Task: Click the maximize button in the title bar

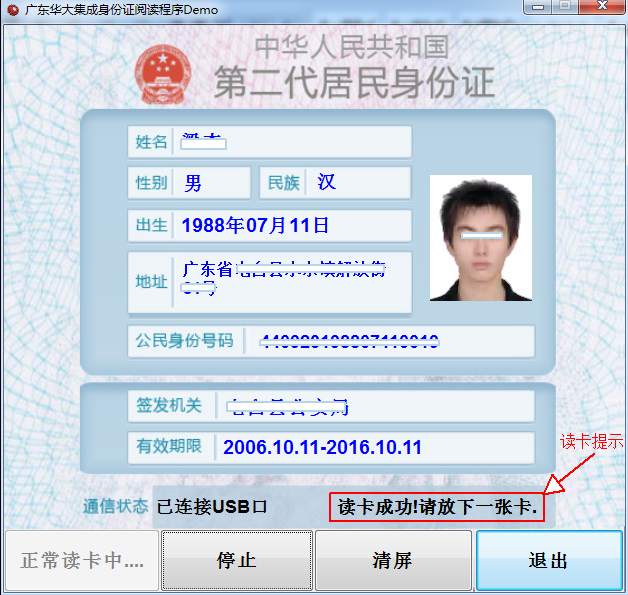Action: (x=565, y=8)
